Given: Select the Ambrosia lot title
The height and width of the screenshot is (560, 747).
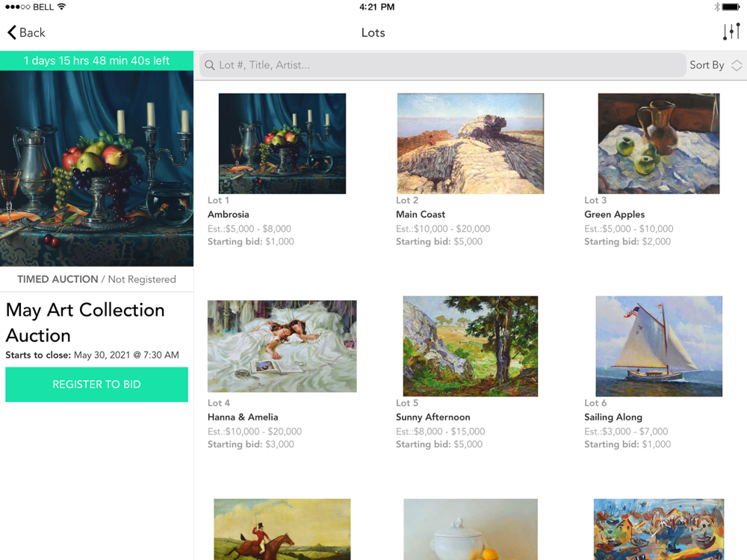Looking at the screenshot, I should pos(228,214).
